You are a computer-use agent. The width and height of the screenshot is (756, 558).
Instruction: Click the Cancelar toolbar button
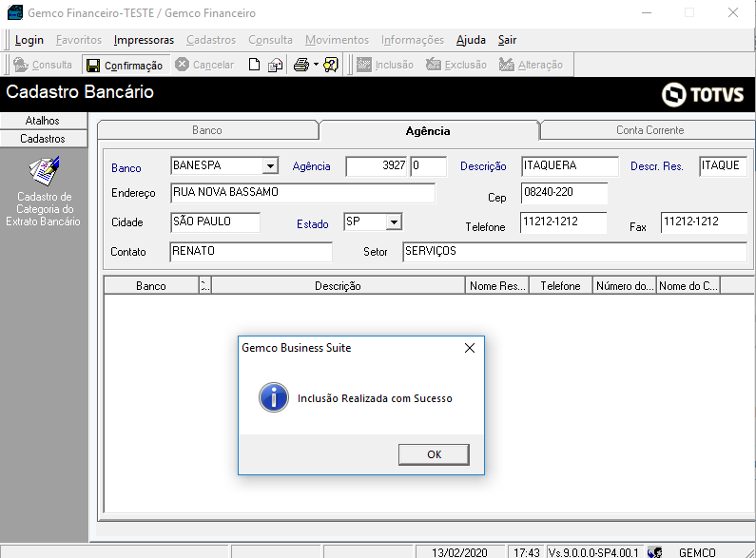[x=204, y=65]
